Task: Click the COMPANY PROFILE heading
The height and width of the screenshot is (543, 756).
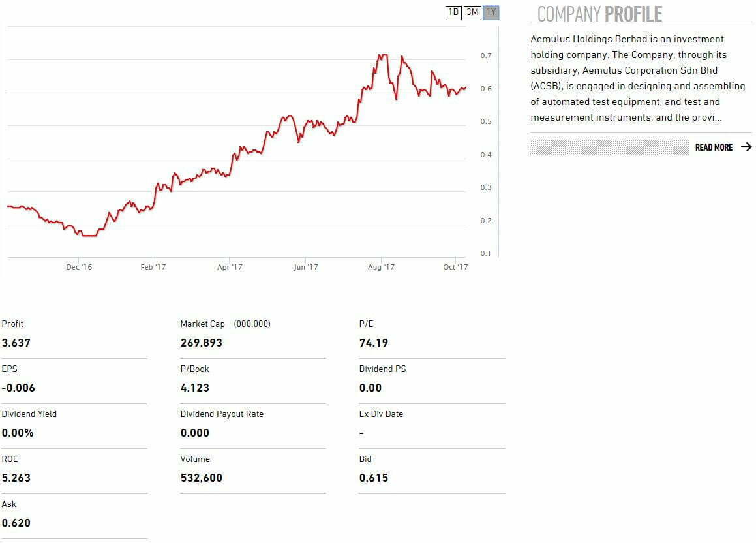Action: 599,14
